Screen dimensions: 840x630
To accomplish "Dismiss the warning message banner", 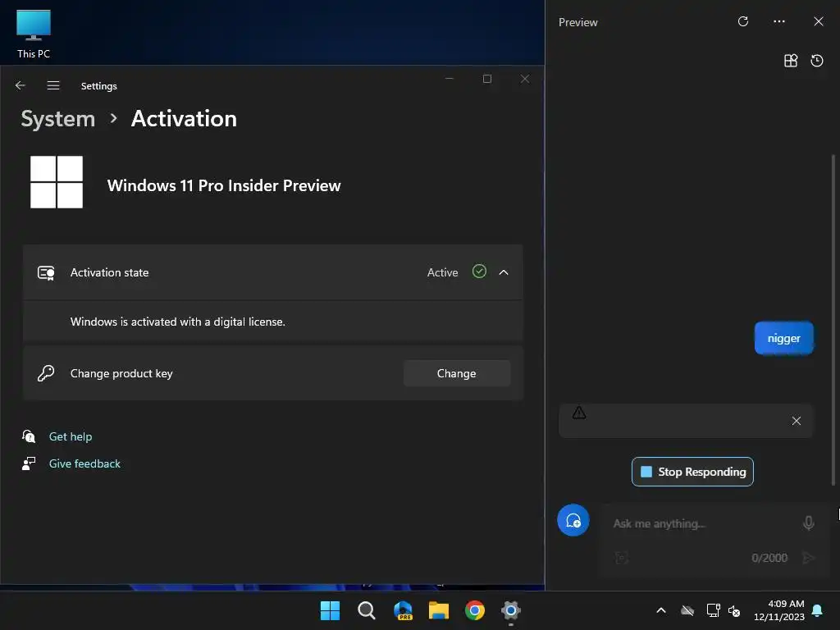I will [x=797, y=421].
